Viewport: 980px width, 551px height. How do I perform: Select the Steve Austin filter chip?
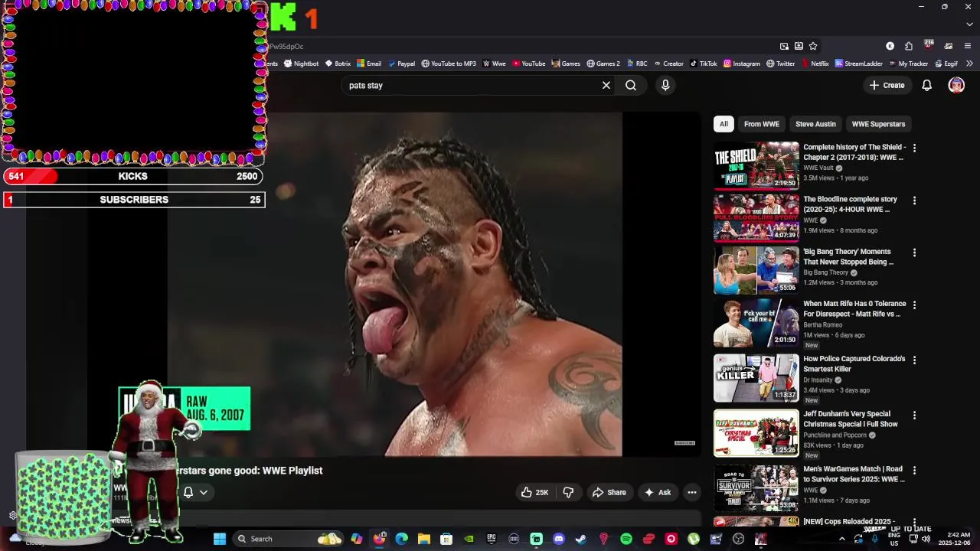tap(815, 124)
